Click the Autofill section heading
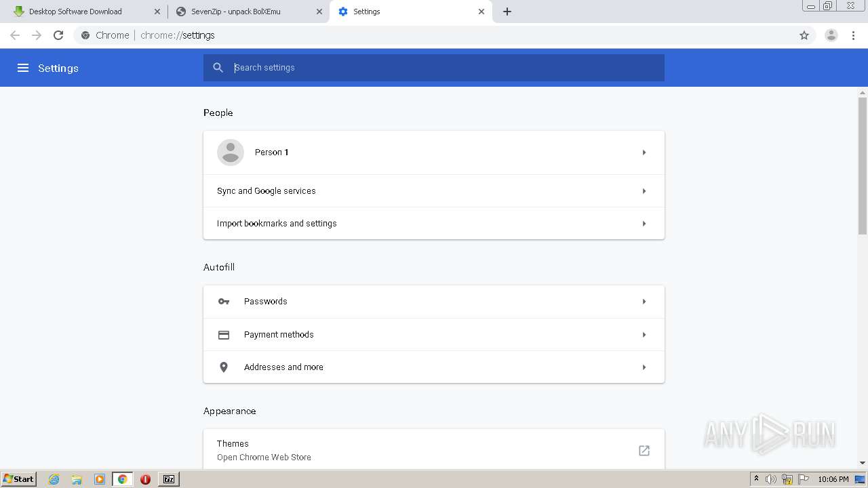The width and height of the screenshot is (868, 488). 219,268
